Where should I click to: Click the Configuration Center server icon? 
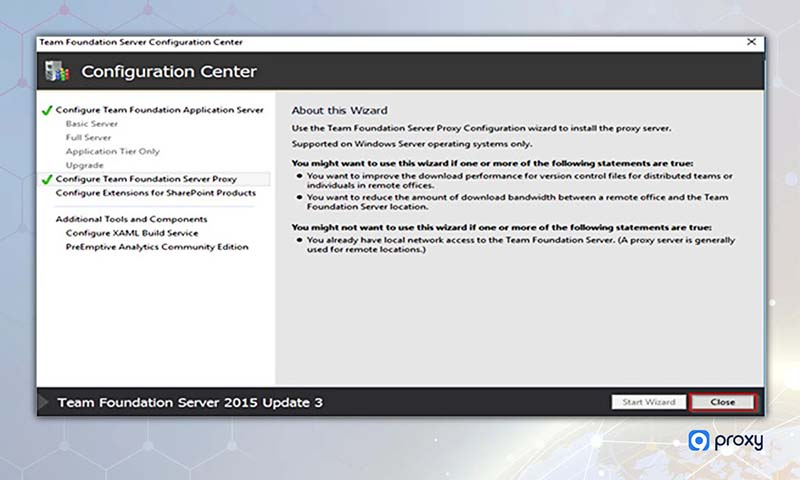pos(58,71)
